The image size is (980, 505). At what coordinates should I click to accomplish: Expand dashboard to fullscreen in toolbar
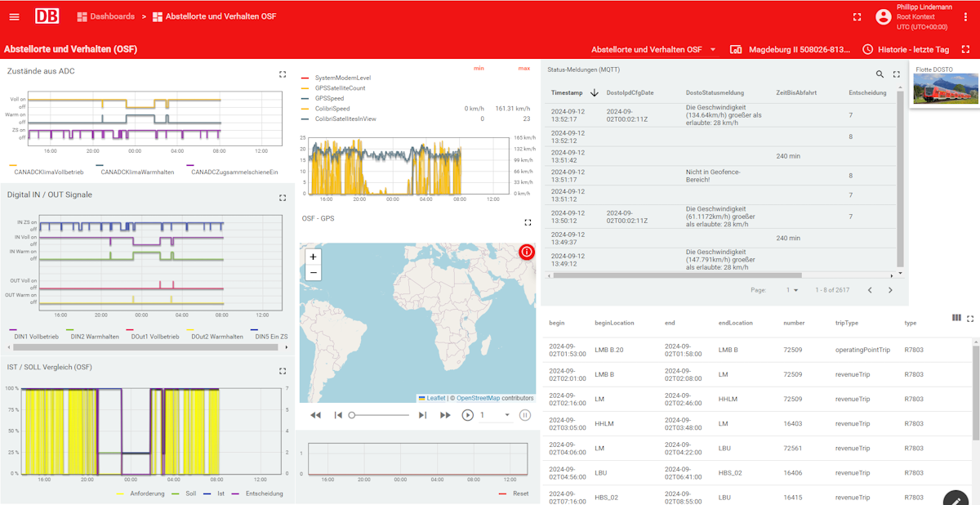coord(965,49)
